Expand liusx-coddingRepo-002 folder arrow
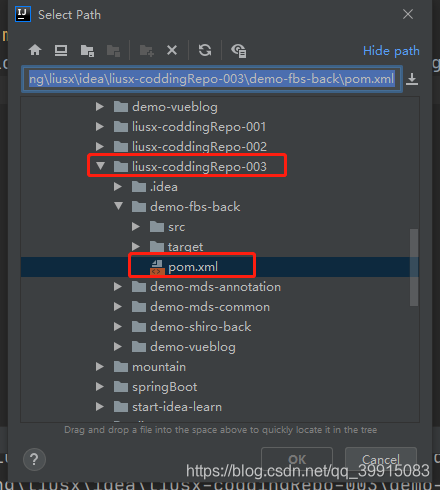440x490 pixels. (x=99, y=147)
